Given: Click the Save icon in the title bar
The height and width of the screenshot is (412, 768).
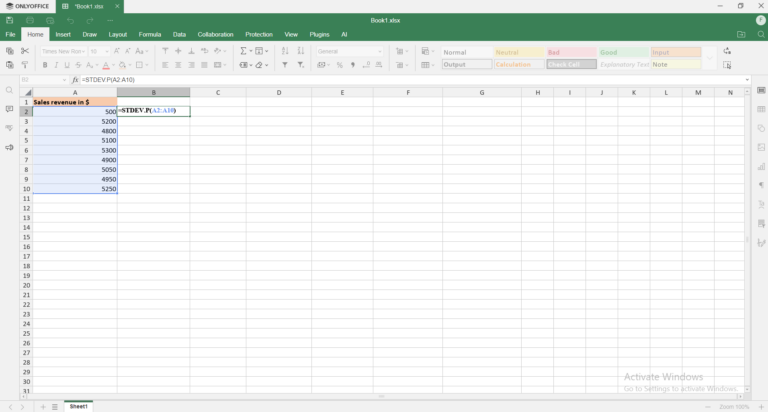Looking at the screenshot, I should (x=10, y=21).
